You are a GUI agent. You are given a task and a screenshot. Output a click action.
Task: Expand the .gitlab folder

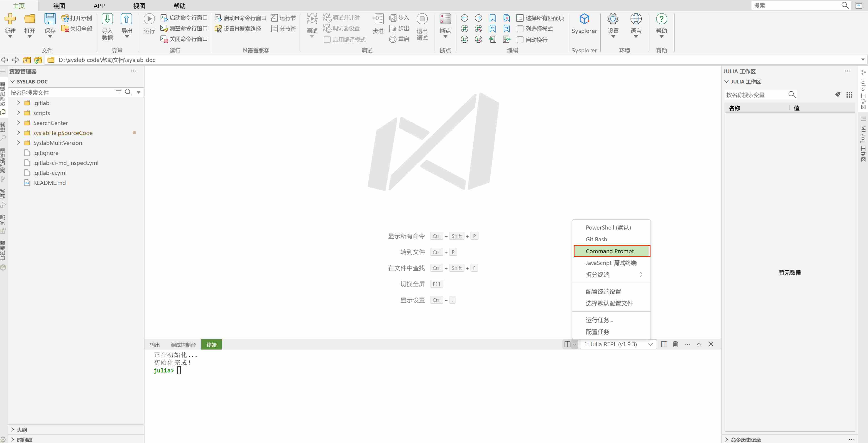pos(19,103)
